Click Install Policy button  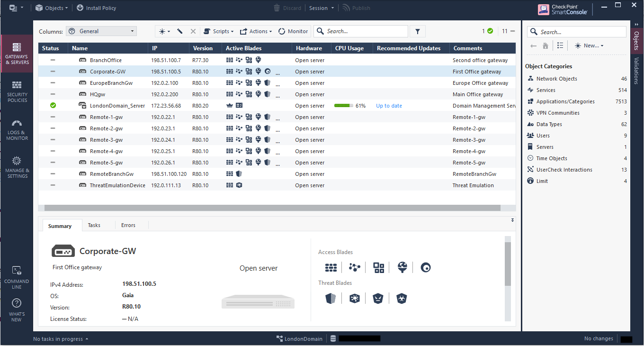(96, 8)
